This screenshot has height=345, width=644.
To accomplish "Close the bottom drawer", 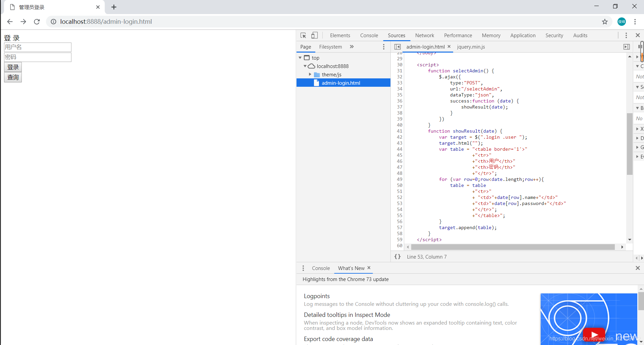I will (638, 268).
